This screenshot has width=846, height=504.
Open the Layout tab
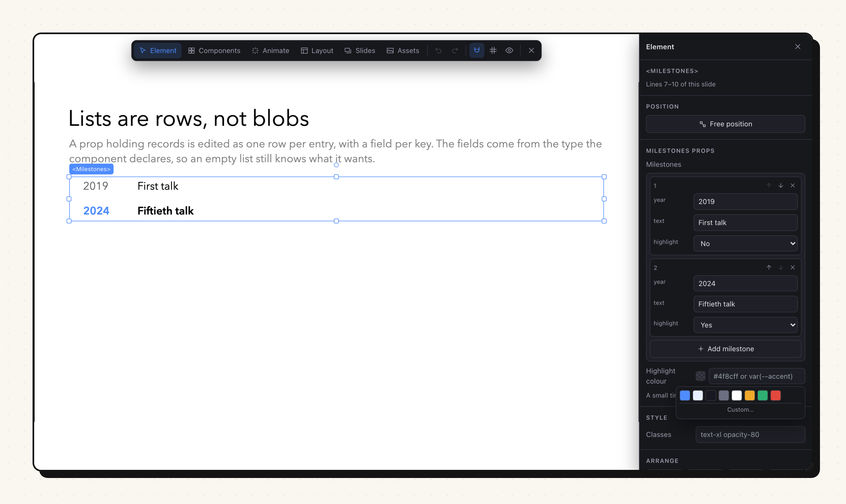pyautogui.click(x=317, y=51)
